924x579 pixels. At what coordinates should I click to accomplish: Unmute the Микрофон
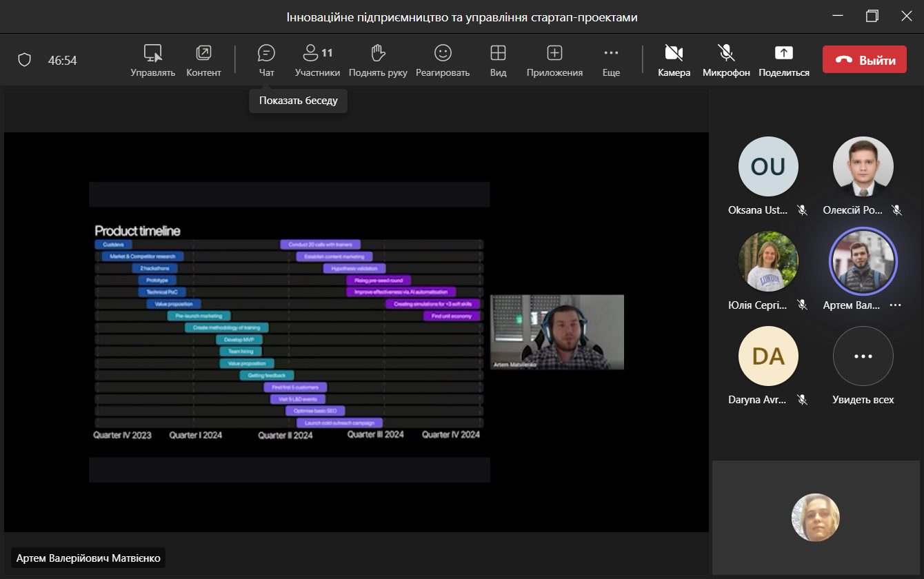click(725, 59)
